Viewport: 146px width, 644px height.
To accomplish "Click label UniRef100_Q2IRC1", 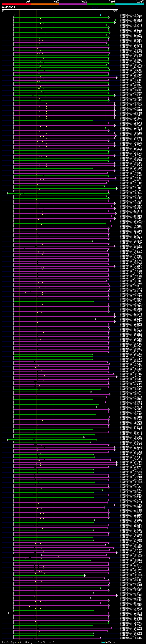I will point(131,100).
